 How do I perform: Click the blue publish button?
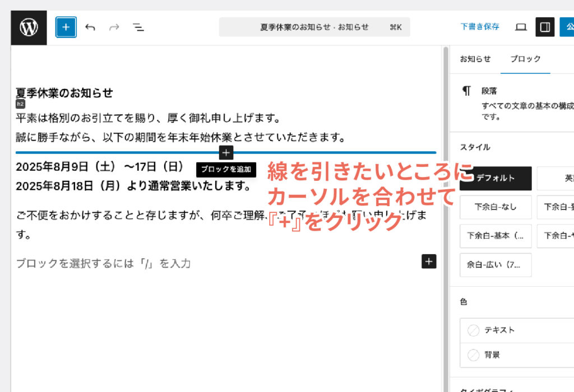567,27
